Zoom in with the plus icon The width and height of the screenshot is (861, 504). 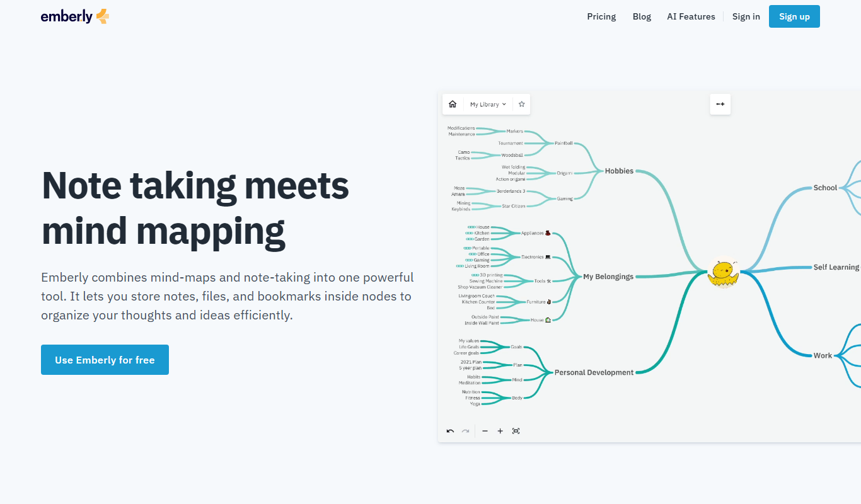tap(500, 431)
